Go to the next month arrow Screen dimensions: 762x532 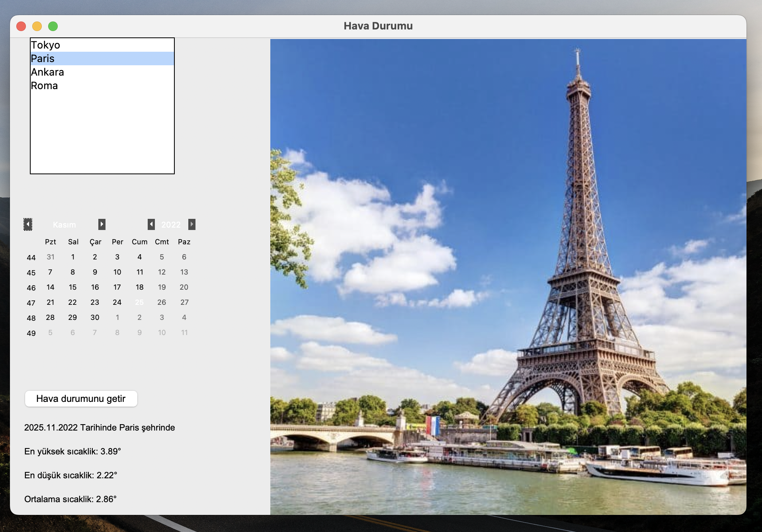click(102, 224)
